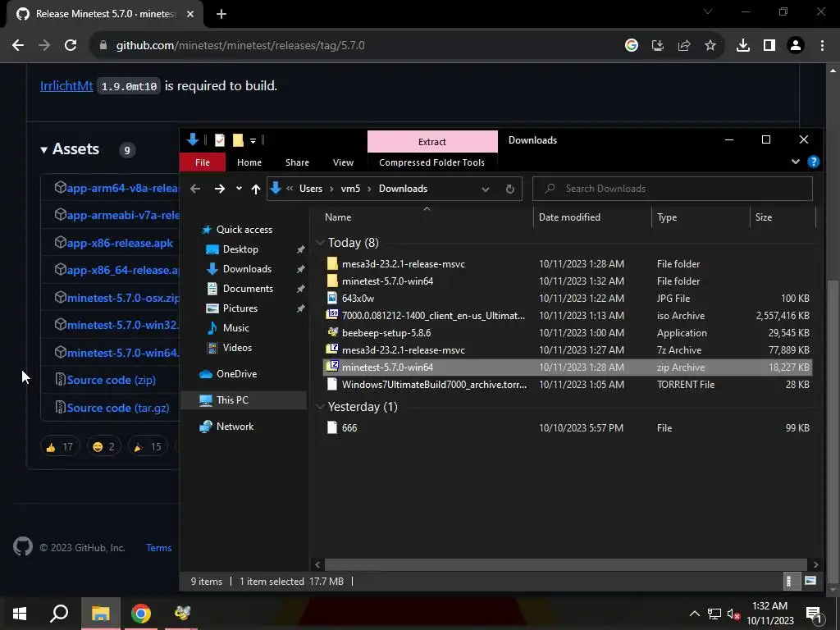The height and width of the screenshot is (630, 840).
Task: Click Explorer horizontal scrollbar
Action: click(566, 564)
